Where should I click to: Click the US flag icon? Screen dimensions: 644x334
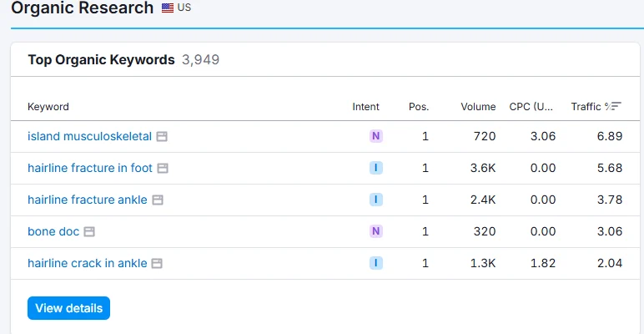pos(168,8)
